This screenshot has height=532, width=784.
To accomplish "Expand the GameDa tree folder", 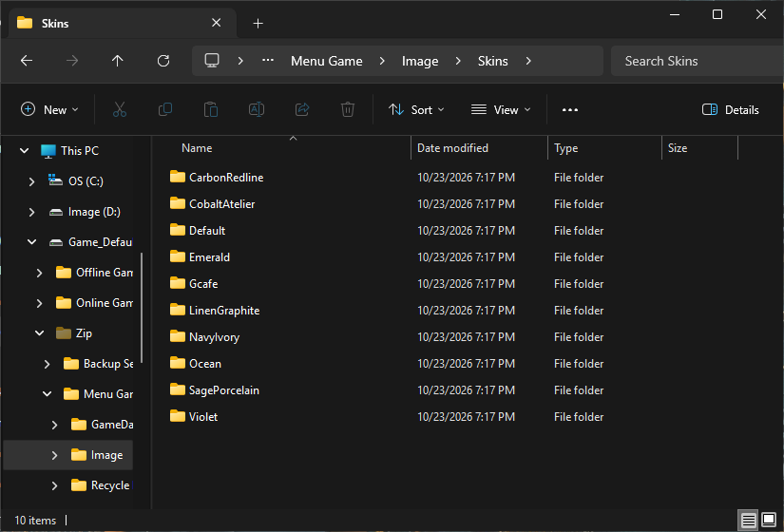I will (54, 425).
